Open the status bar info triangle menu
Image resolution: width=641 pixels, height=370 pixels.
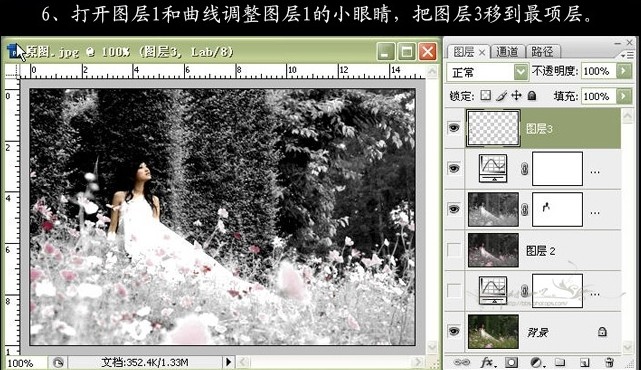tap(228, 362)
